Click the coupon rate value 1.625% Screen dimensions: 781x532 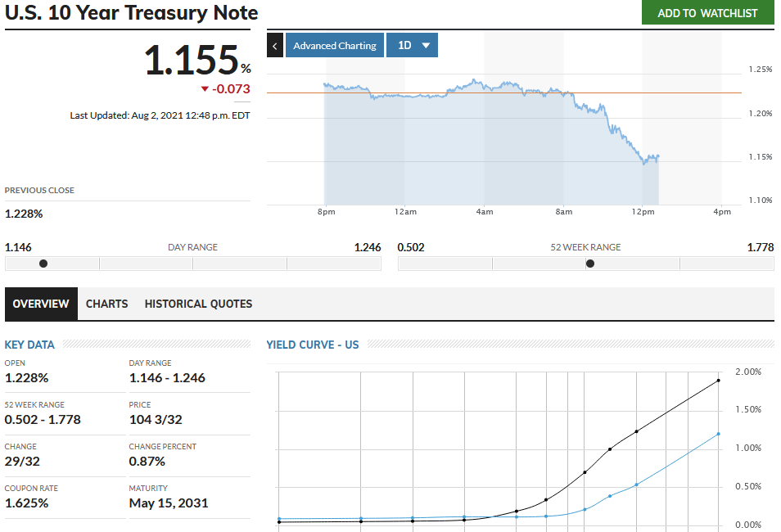pos(26,503)
